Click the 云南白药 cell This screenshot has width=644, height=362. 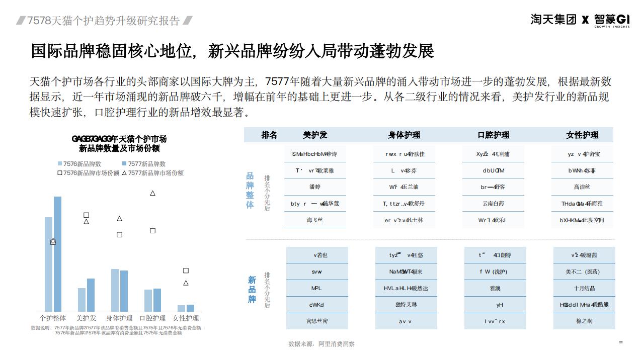tap(493, 204)
